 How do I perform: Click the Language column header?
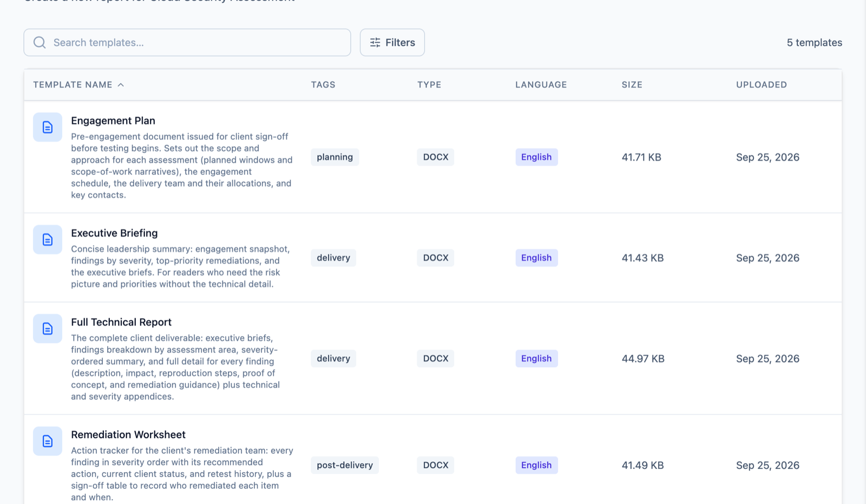coord(541,84)
